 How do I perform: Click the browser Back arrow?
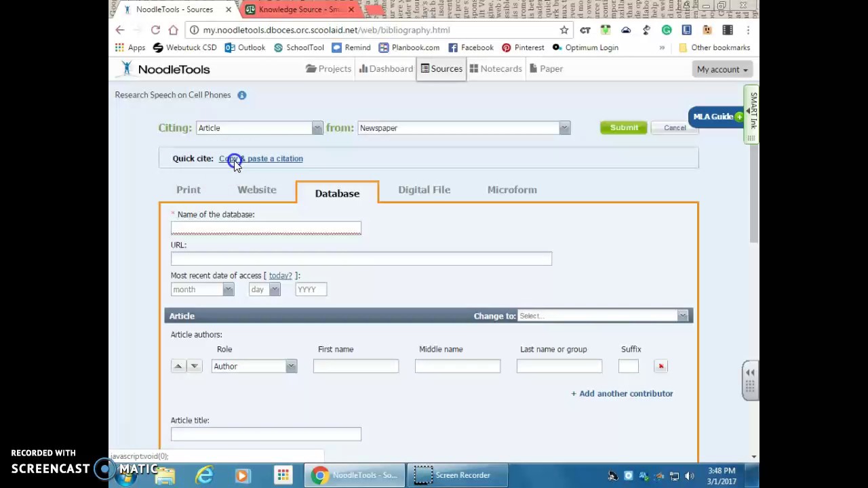(x=120, y=30)
